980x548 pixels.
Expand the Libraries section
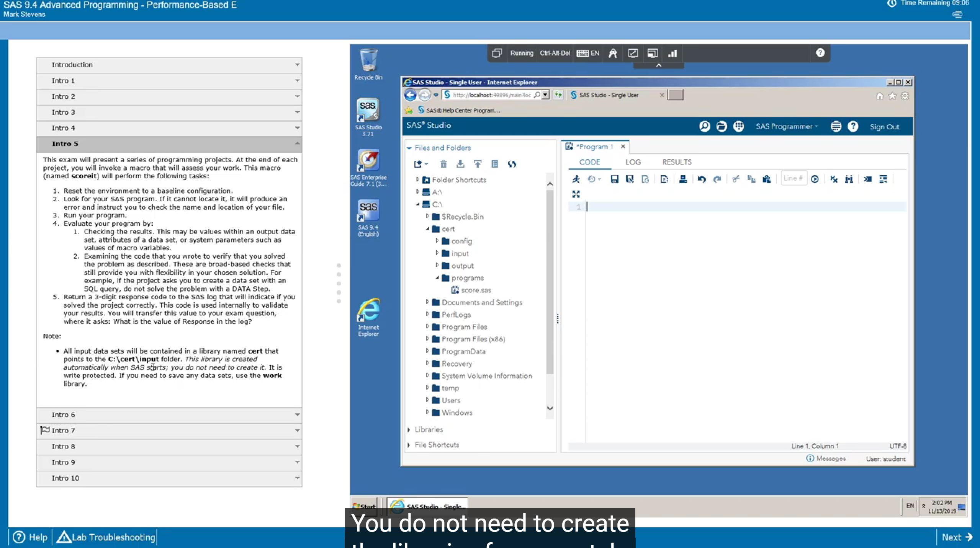pos(409,430)
